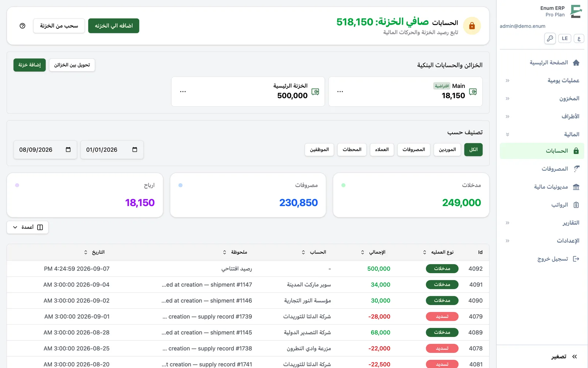Viewport: 588px width, 368px height.
Task: Collapse المالية sidebar section
Action: coord(542,135)
